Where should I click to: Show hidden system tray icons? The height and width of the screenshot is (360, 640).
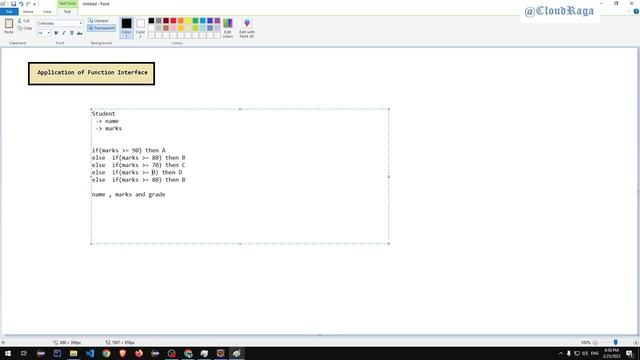click(x=560, y=353)
